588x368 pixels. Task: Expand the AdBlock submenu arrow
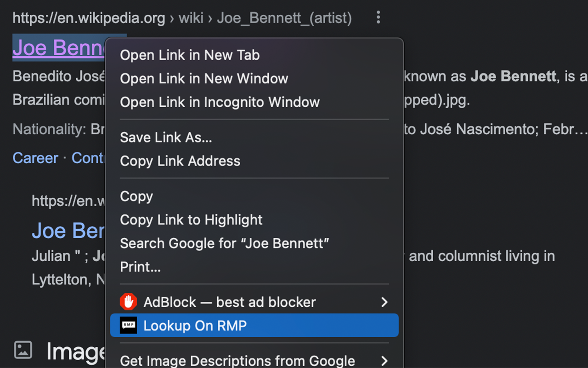coord(384,302)
